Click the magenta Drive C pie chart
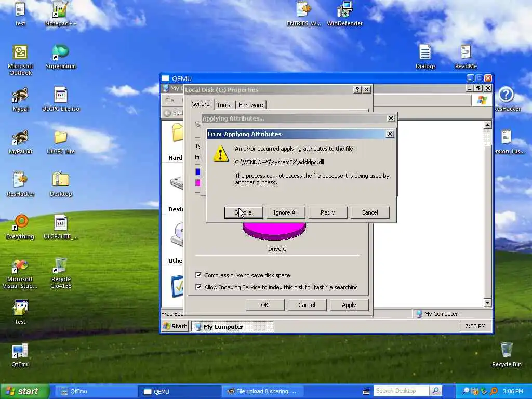 [274, 231]
